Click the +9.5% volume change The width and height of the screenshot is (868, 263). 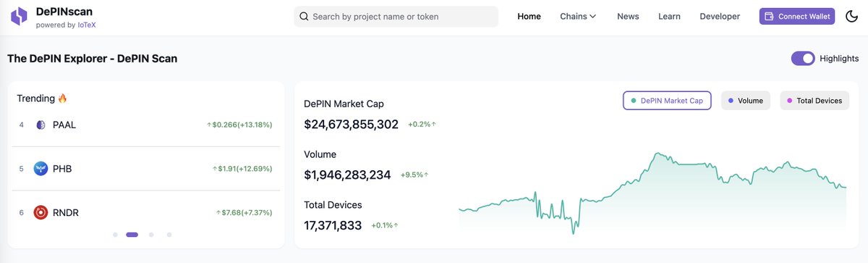pos(414,175)
